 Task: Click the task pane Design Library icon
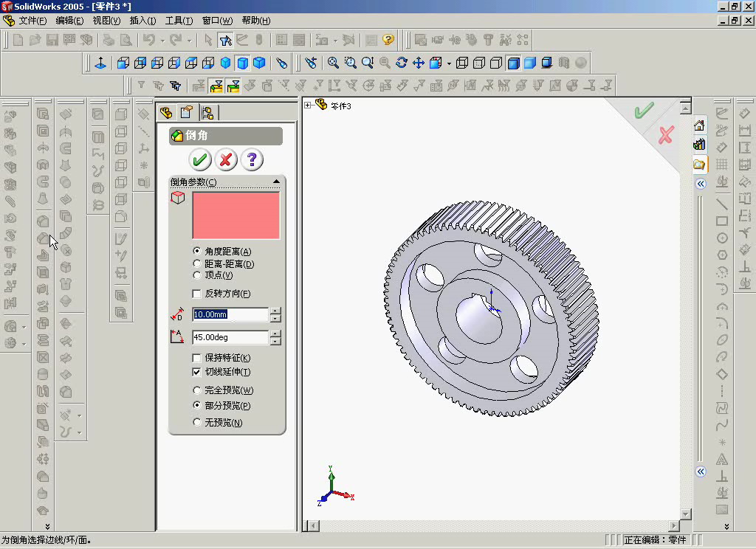tap(699, 144)
